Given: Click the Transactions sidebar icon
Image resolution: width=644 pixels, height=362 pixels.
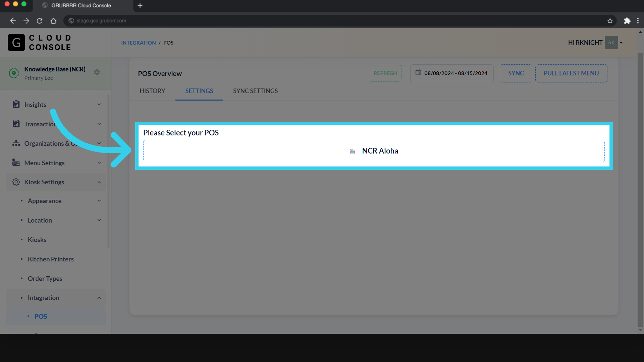Looking at the screenshot, I should click(x=16, y=124).
